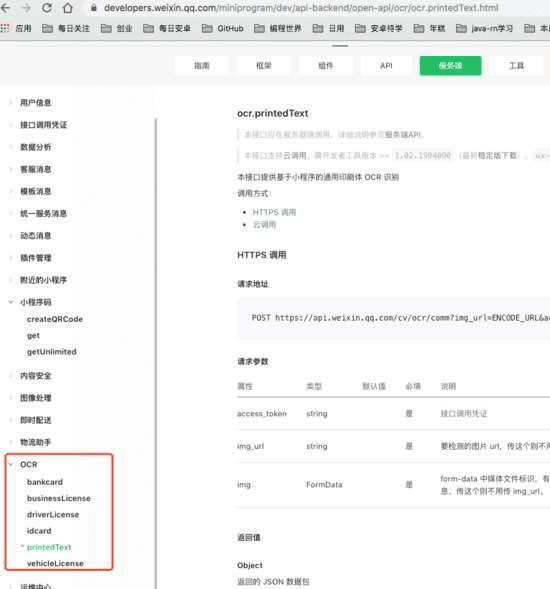Click the browser forward arrow
Image resolution: width=550 pixels, height=589 pixels.
(26, 8)
